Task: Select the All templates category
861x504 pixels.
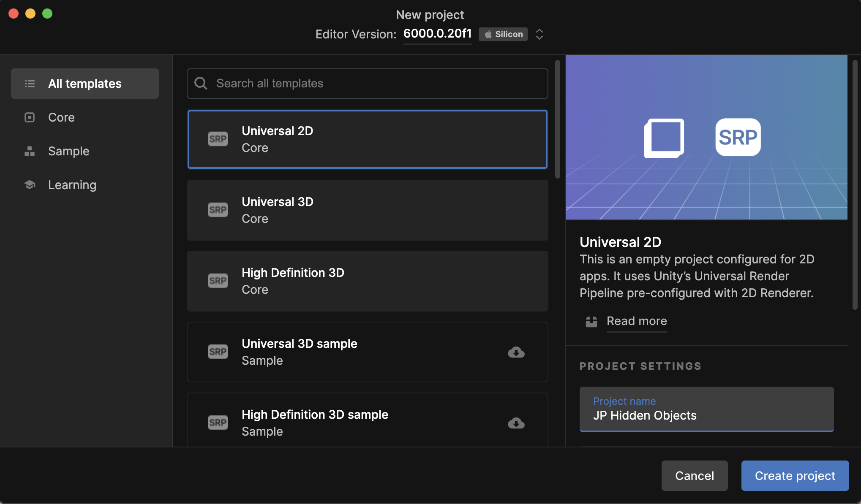Action: [85, 84]
